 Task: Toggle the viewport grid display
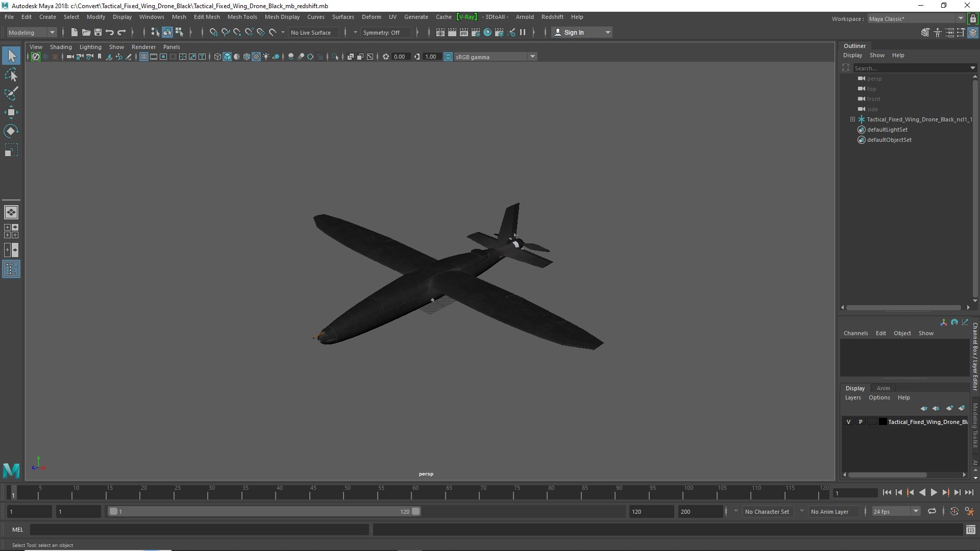coord(144,57)
